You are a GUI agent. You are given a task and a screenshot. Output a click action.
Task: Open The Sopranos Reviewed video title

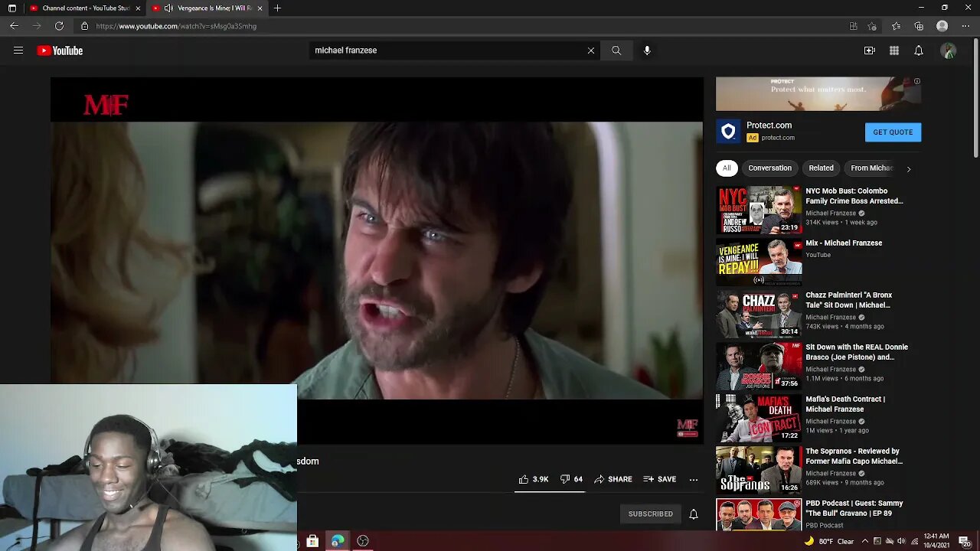pyautogui.click(x=854, y=456)
